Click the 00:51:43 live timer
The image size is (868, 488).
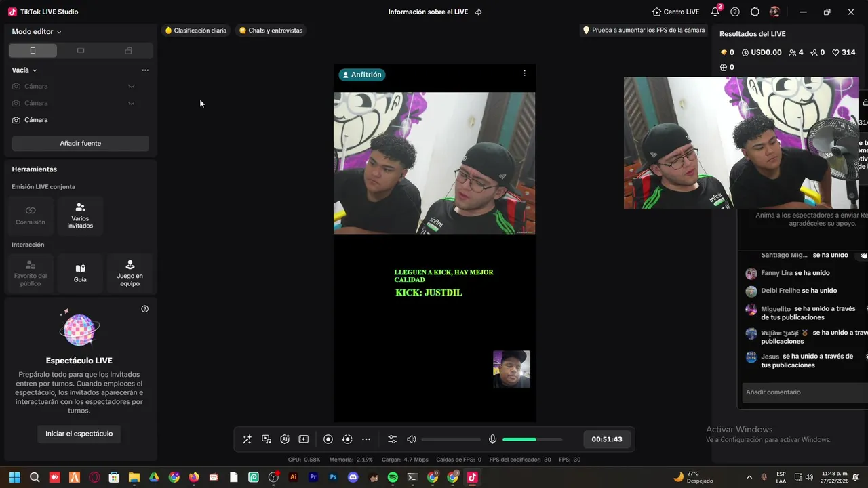pyautogui.click(x=607, y=439)
